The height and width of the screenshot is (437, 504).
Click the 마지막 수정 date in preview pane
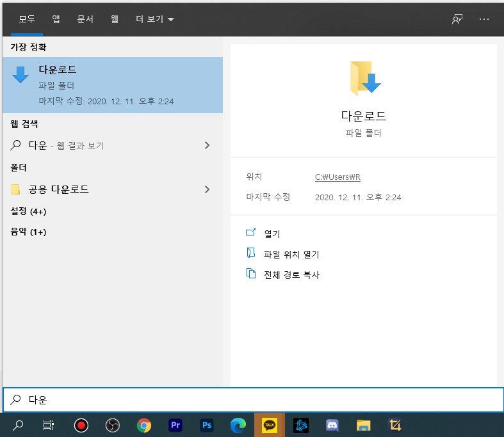(x=358, y=197)
